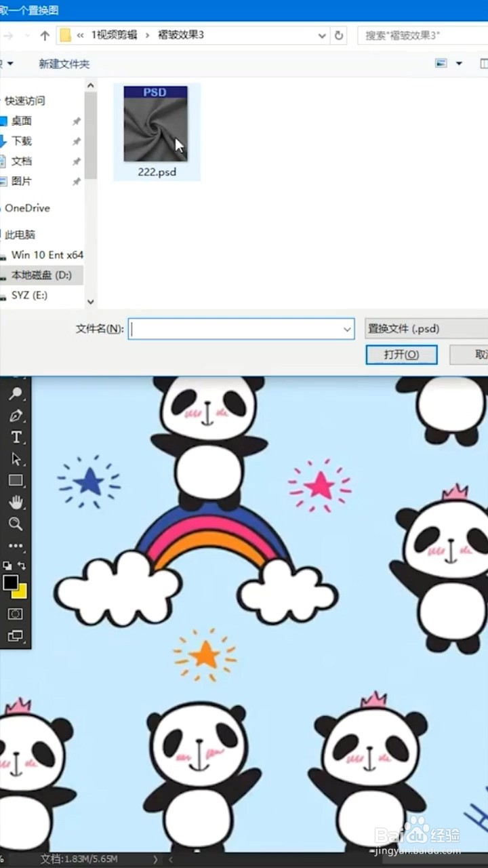Select the Path Selection arrow tool

tap(16, 458)
